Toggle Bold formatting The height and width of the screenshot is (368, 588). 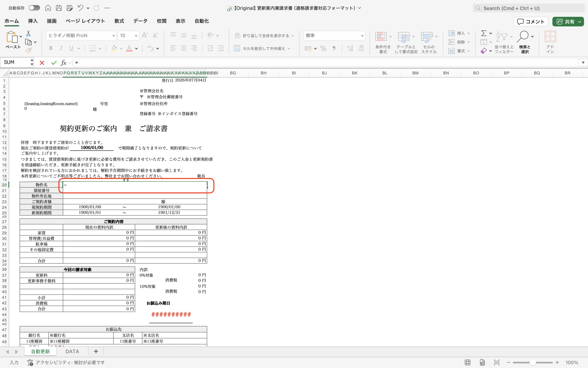tap(51, 48)
